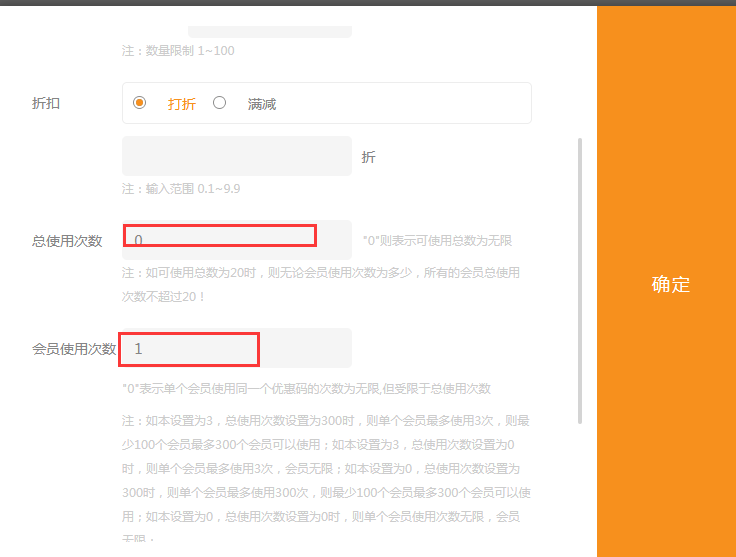Click the "0"则表示可使用总数为无限 hint
The height and width of the screenshot is (557, 736).
tap(437, 241)
